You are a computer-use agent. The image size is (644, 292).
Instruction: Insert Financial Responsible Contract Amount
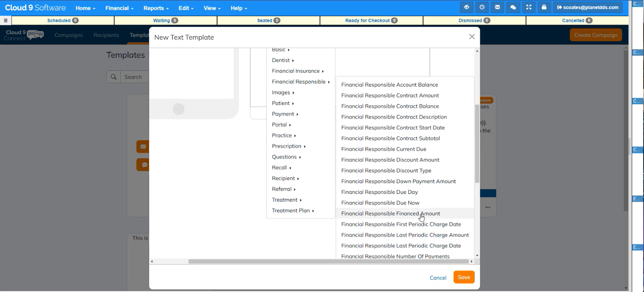point(405,96)
